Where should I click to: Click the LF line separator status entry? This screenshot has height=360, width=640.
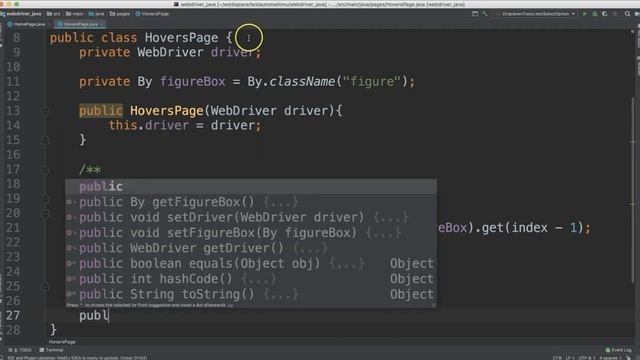click(x=569, y=358)
